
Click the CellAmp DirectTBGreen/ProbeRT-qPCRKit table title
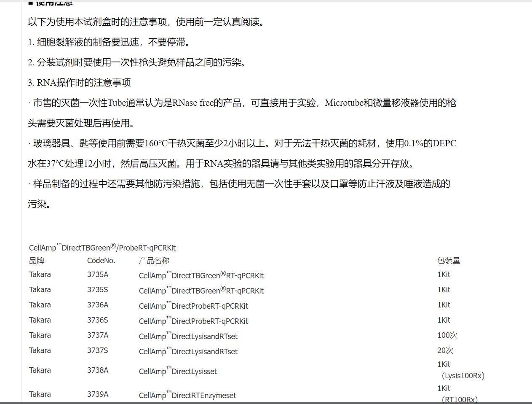(102, 248)
